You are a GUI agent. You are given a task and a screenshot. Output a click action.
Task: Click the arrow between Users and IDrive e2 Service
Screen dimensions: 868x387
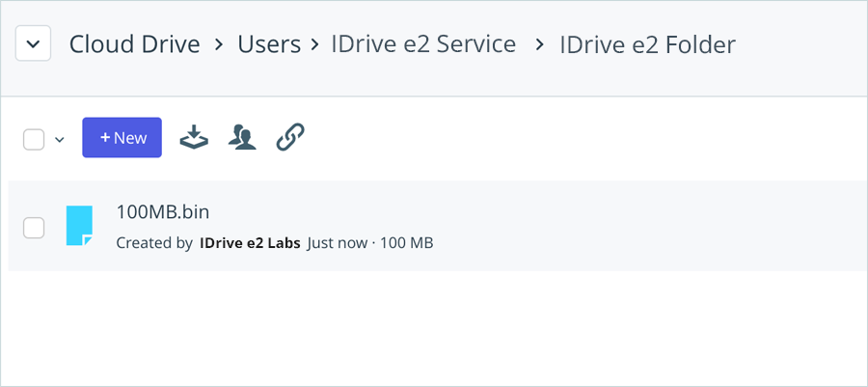click(313, 45)
